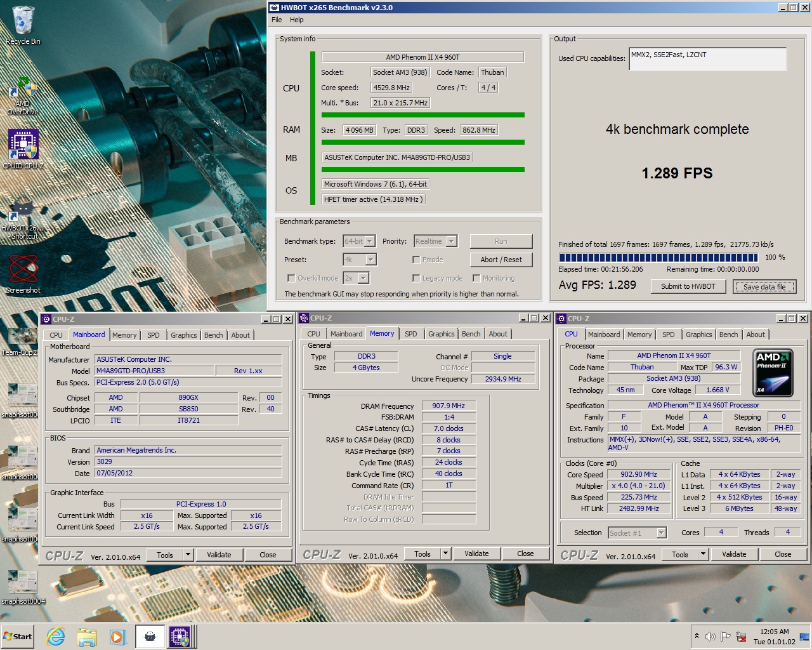Open HWBOT x265 shortcut on desktop
The image size is (812, 650).
pos(23,219)
